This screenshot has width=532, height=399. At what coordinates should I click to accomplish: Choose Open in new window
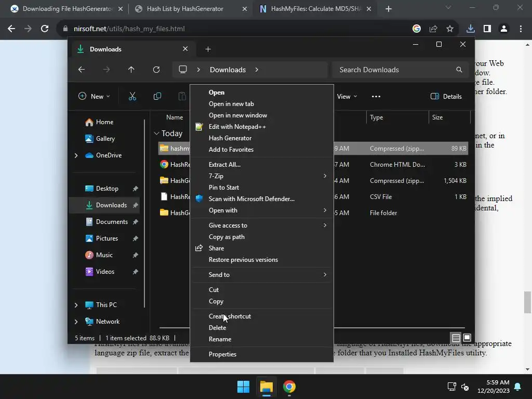point(262,115)
